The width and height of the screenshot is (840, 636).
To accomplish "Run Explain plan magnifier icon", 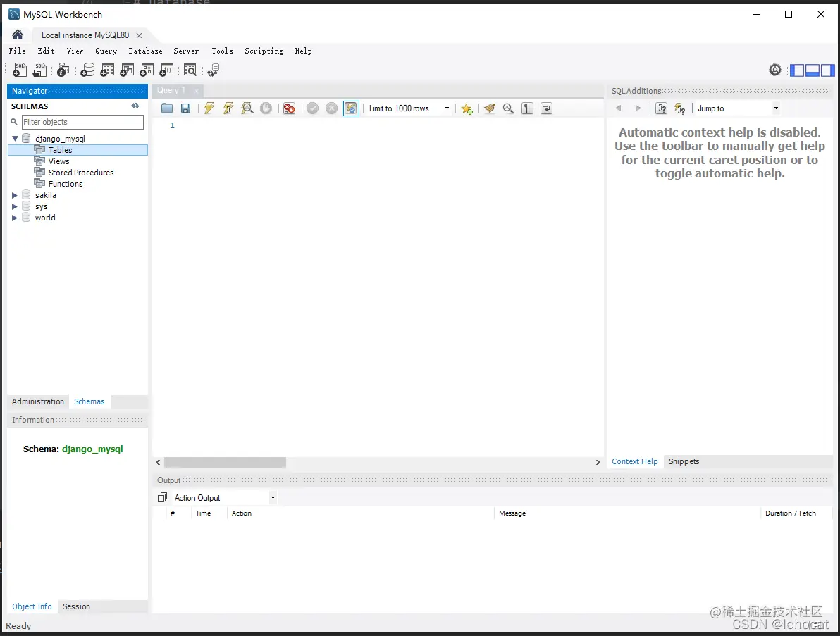I will [247, 108].
